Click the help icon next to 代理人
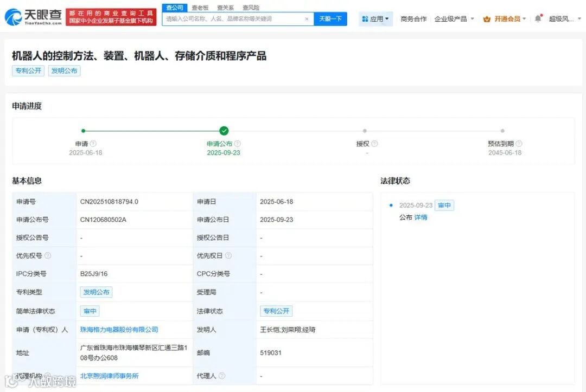 coord(221,376)
